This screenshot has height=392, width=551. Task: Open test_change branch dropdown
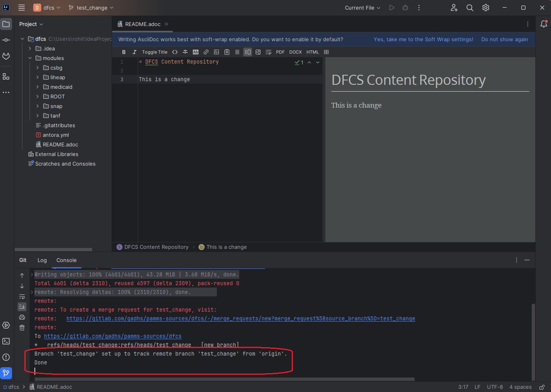coord(91,8)
